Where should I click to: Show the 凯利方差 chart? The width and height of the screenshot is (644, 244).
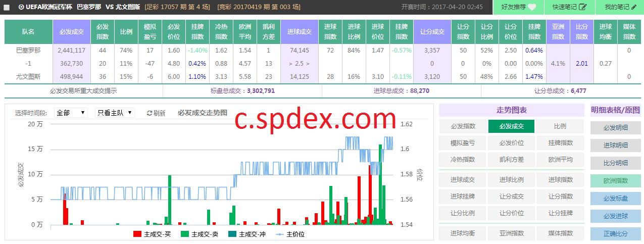click(511, 160)
